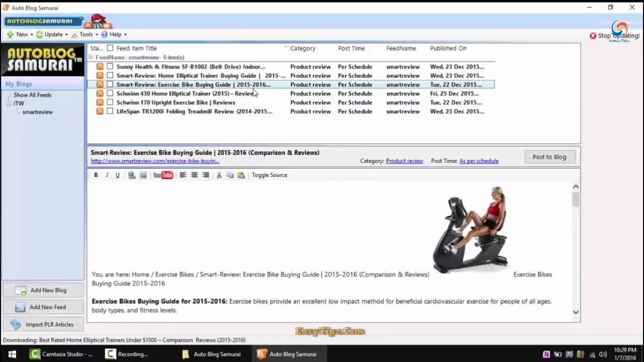Apply bold formatting in the editor
Screen dimensions: 644x362
(x=96, y=175)
